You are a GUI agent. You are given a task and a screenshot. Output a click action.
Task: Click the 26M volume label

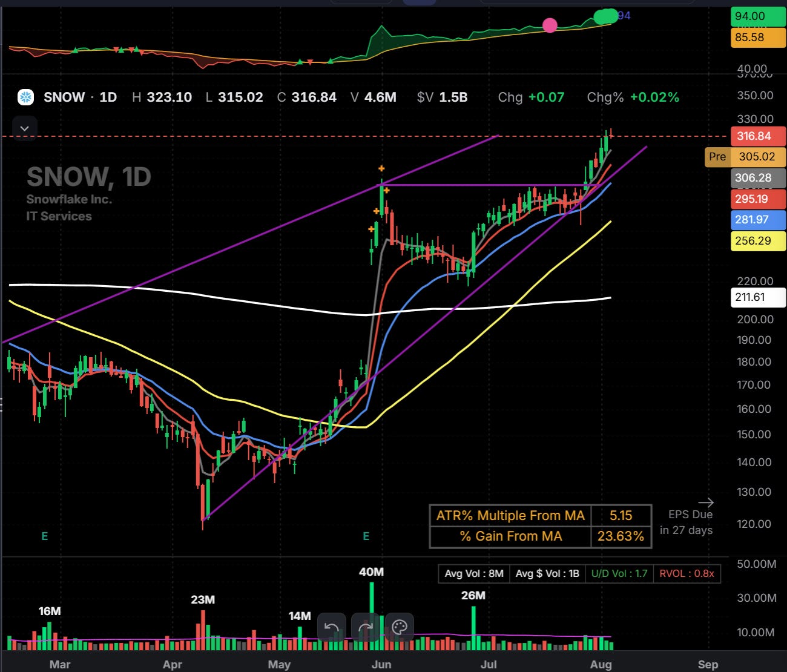[473, 596]
